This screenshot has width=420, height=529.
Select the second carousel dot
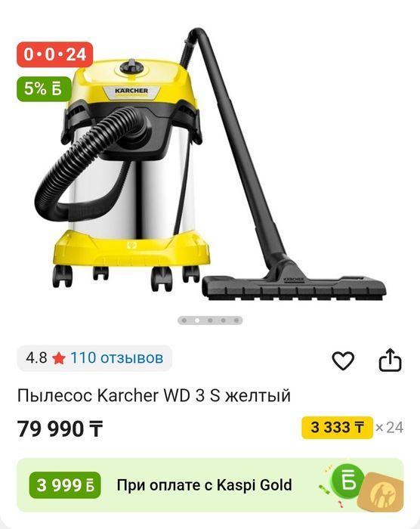(197, 320)
